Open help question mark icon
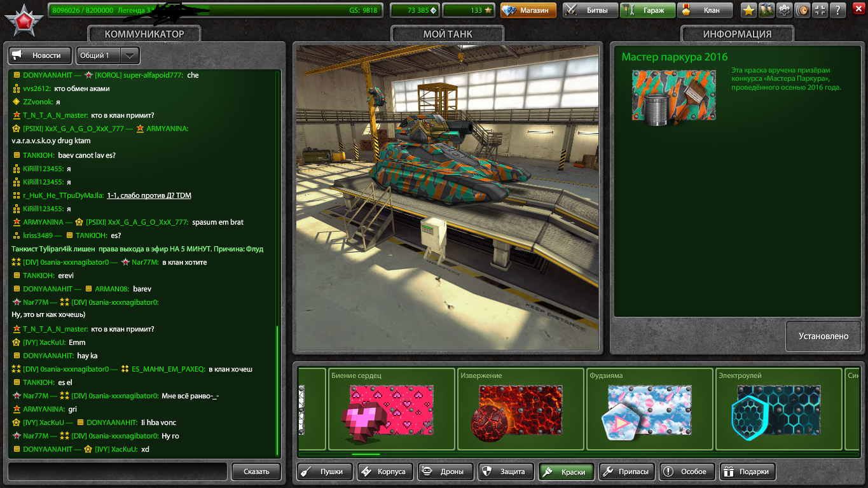This screenshot has width=868, height=488. click(838, 10)
